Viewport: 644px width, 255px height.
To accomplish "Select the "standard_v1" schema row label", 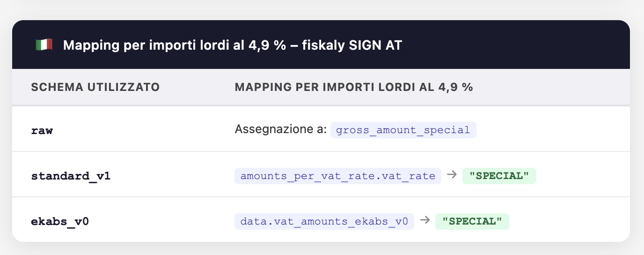I will tap(71, 176).
